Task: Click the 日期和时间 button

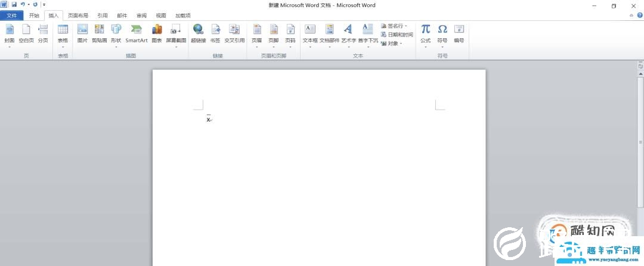Action: click(x=397, y=35)
